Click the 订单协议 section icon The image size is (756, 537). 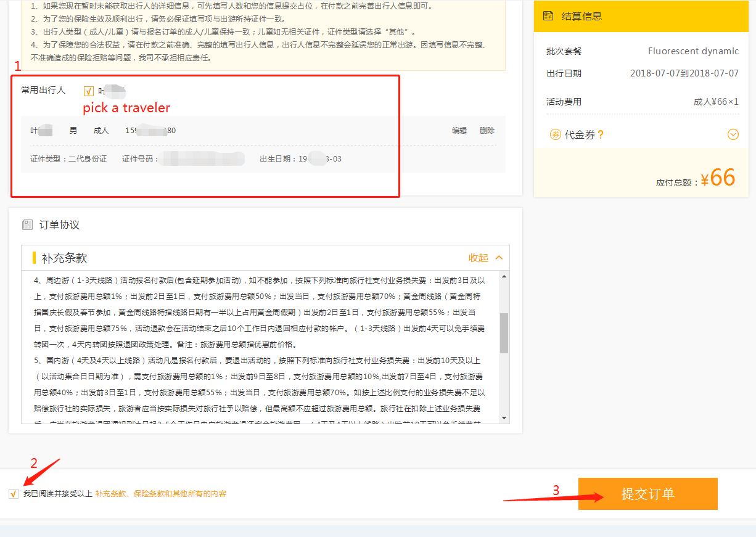(x=27, y=225)
